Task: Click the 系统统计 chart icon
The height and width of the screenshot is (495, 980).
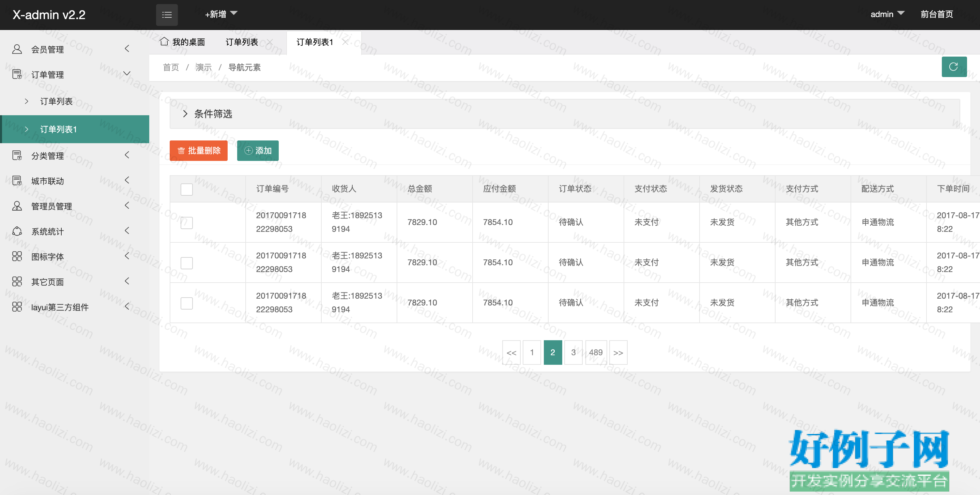Action: (17, 231)
